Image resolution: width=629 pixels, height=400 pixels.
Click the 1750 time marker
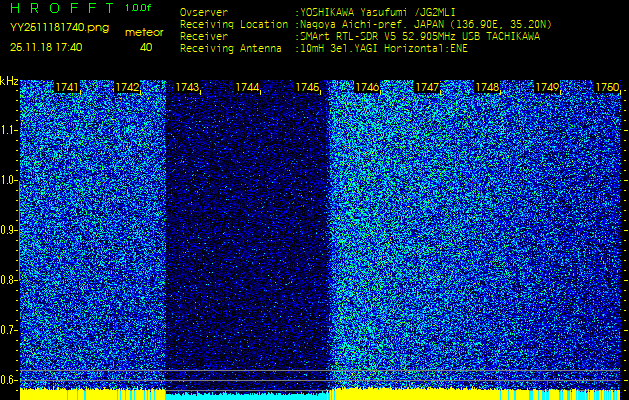pos(607,87)
